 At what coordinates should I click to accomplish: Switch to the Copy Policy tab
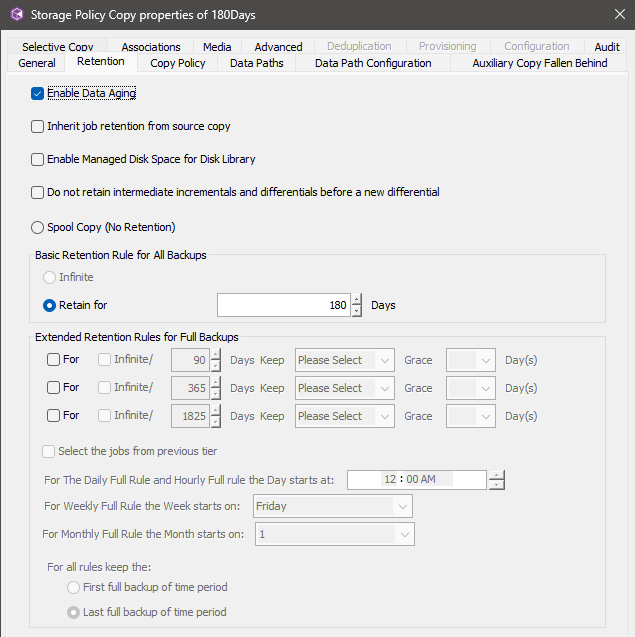178,63
